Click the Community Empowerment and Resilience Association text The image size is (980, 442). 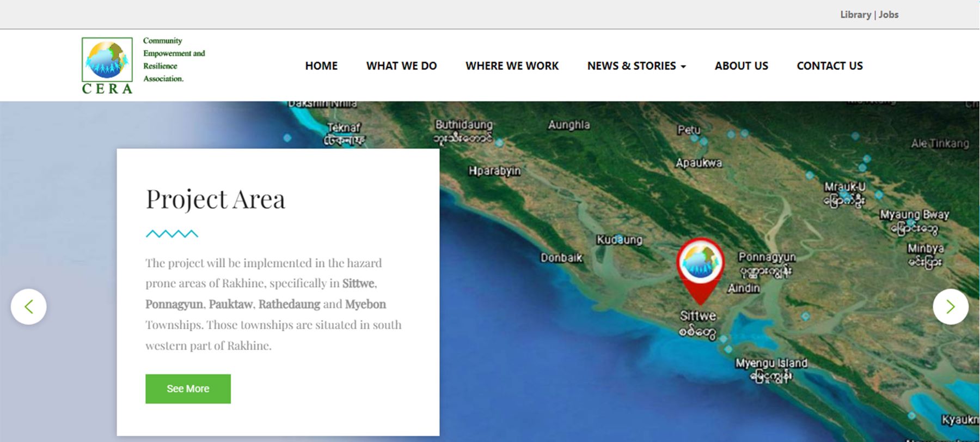pos(174,59)
